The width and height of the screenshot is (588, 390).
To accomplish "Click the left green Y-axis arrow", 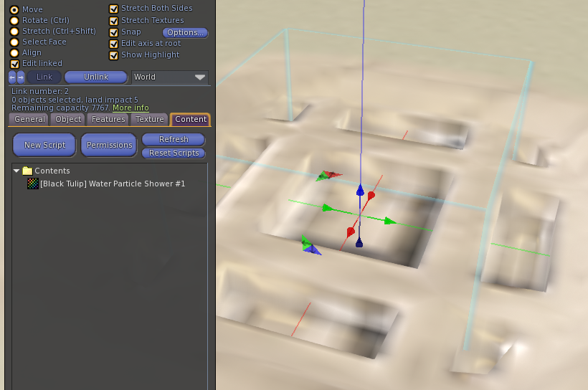I will coord(328,207).
